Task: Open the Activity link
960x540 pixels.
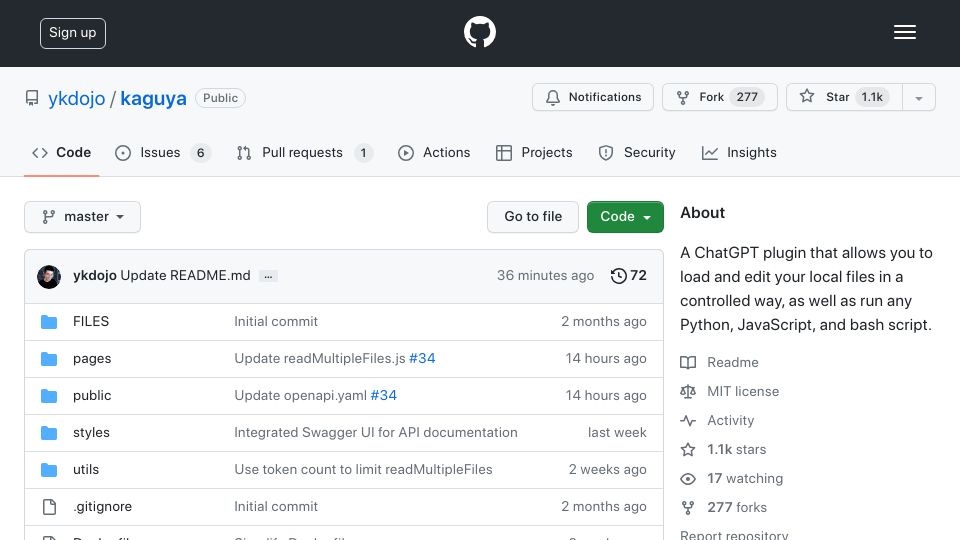Action: (718, 421)
